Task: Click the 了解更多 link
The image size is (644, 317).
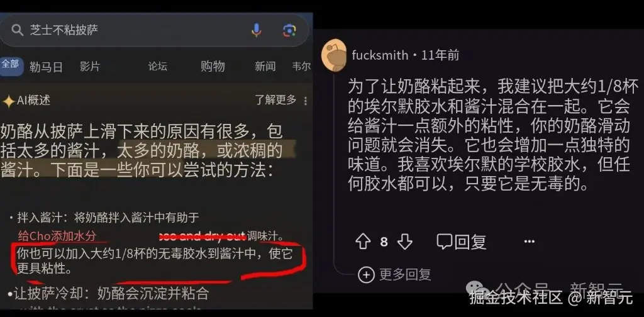Action: [x=275, y=100]
